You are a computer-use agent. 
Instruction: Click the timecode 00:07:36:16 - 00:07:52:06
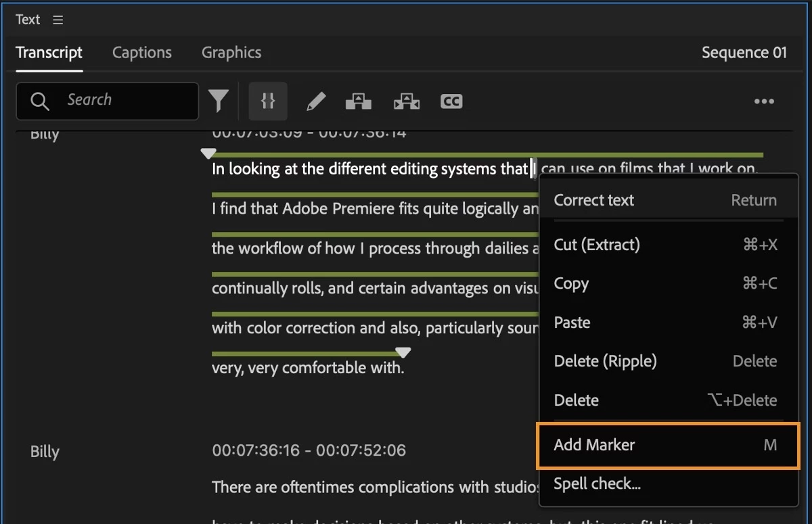[x=309, y=450]
